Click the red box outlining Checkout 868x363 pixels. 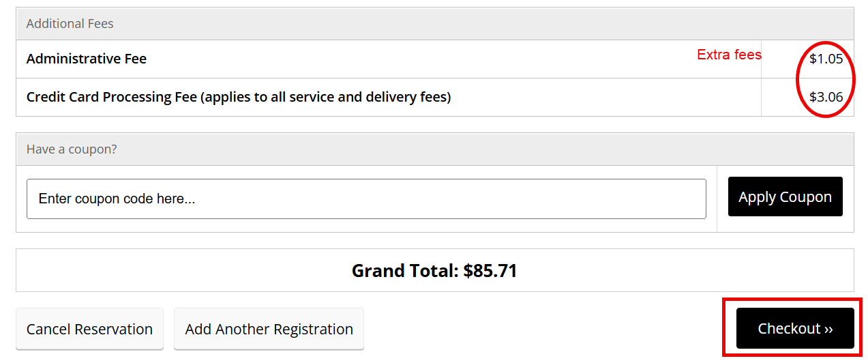click(792, 300)
